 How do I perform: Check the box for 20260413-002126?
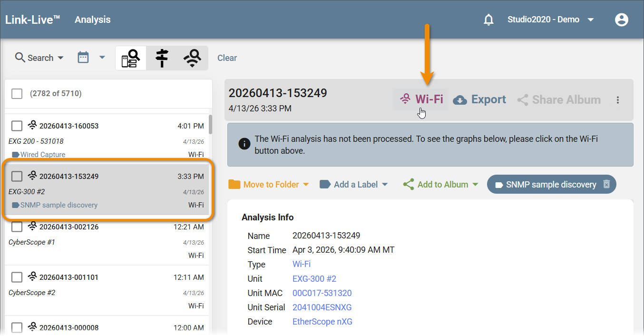tap(17, 227)
